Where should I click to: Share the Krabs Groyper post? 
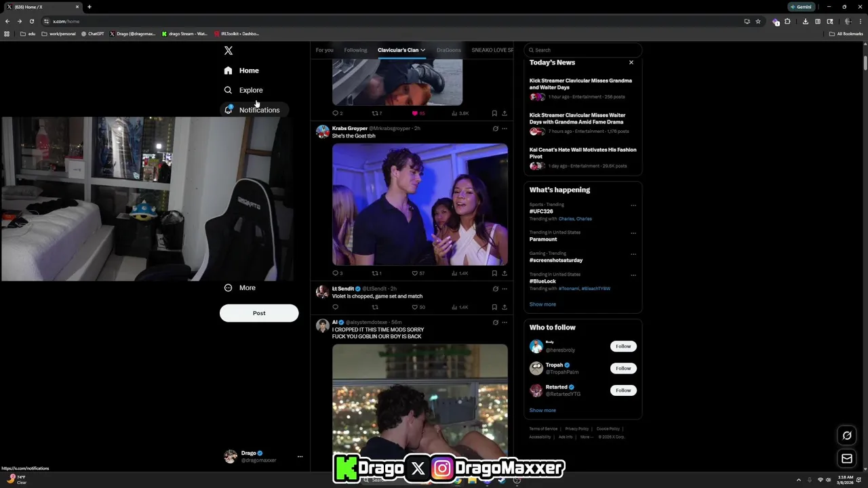click(505, 273)
